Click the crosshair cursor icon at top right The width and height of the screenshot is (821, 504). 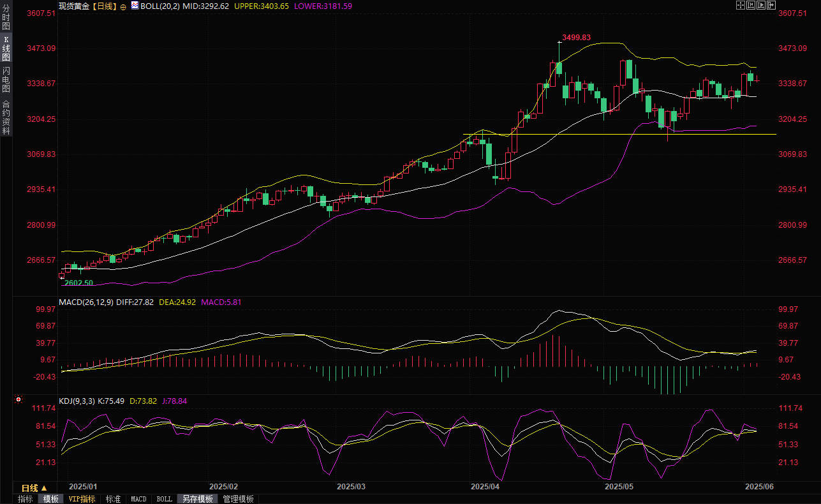[x=741, y=5]
